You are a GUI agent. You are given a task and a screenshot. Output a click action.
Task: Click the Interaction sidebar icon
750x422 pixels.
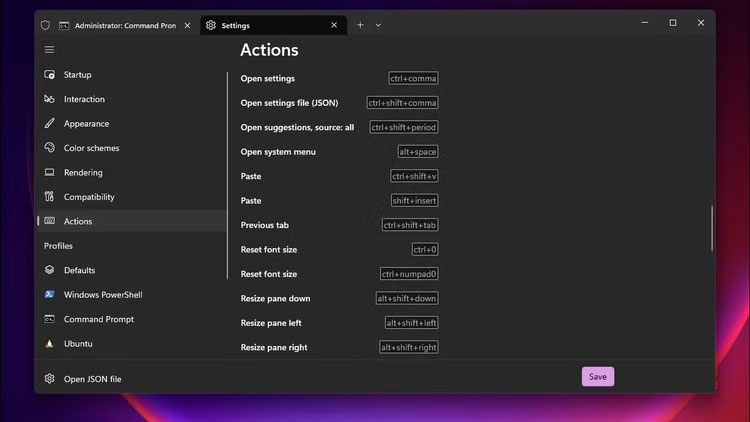(x=49, y=99)
